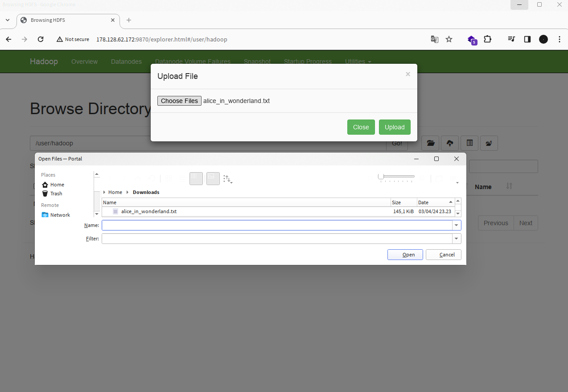Click the Upload button in dialog
The height and width of the screenshot is (392, 568).
(394, 127)
